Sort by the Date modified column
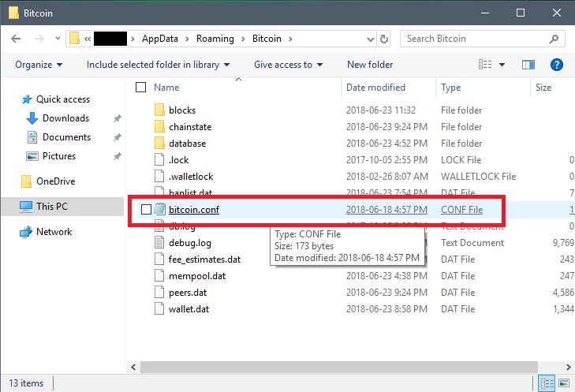This screenshot has height=392, width=575. (x=375, y=88)
